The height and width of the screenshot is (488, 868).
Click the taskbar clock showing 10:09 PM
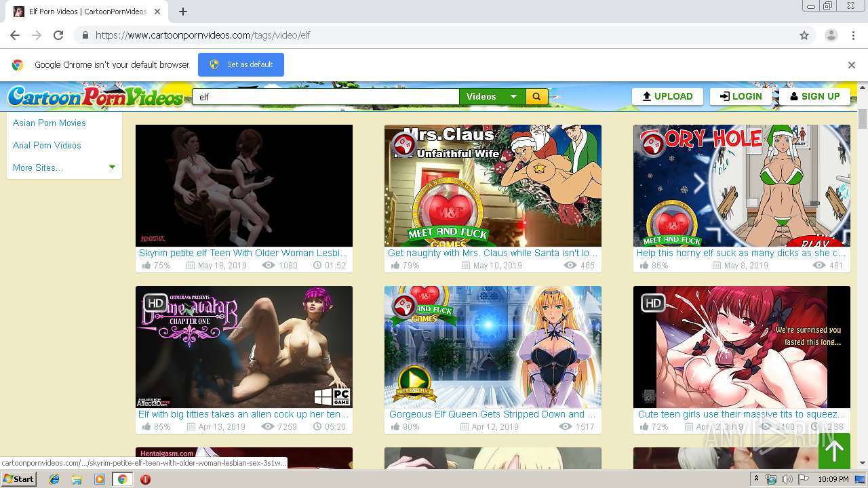tap(833, 479)
